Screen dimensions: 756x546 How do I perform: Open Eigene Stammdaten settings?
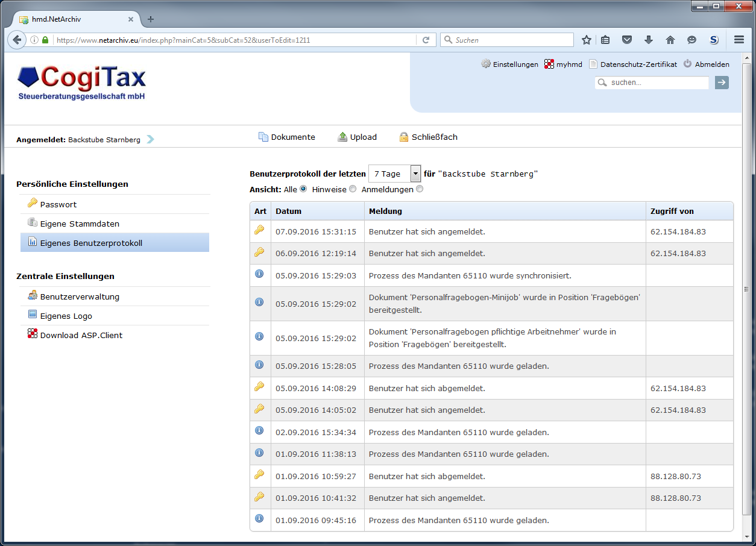pyautogui.click(x=33, y=223)
